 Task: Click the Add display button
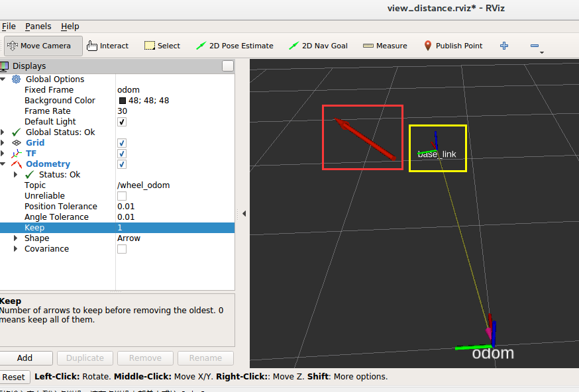point(25,358)
